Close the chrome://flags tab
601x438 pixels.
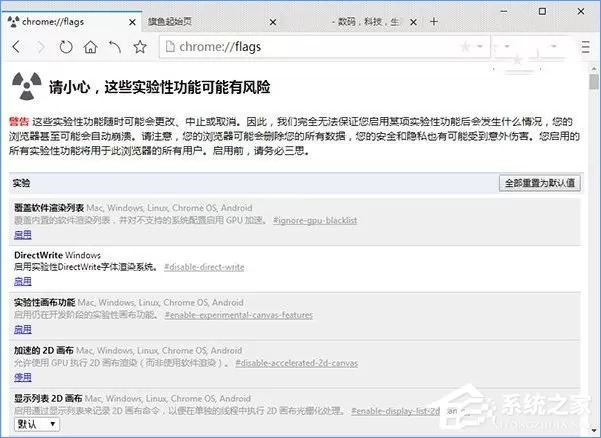pyautogui.click(x=132, y=22)
